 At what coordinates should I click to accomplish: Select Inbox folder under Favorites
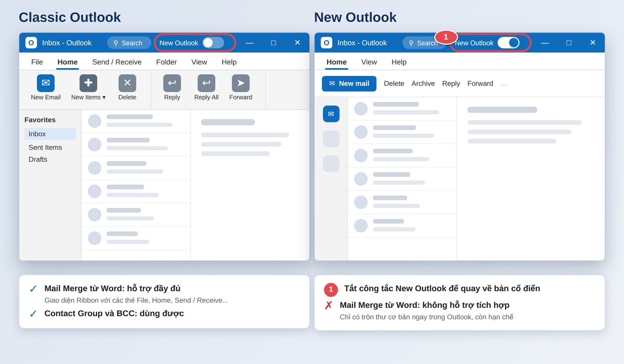(50, 134)
